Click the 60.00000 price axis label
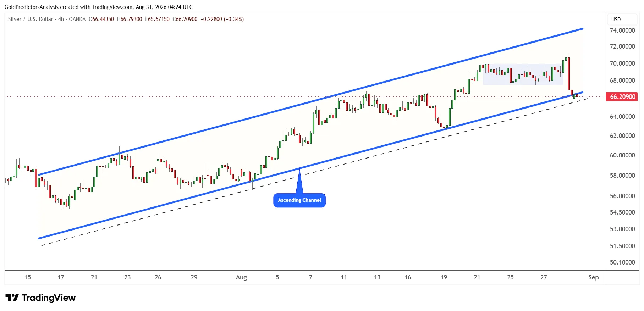Image resolution: width=644 pixels, height=311 pixels. point(622,155)
